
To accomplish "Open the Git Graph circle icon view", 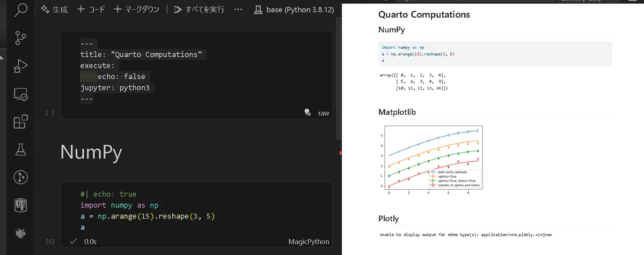I will point(21,177).
